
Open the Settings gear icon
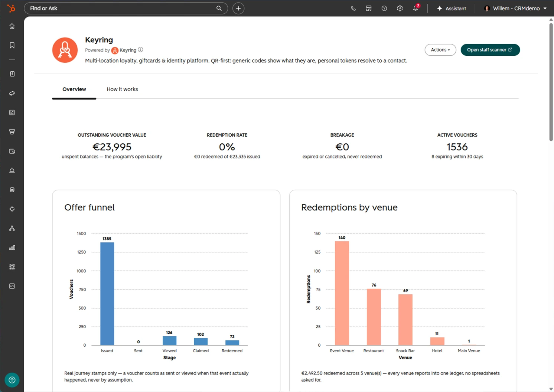point(400,8)
